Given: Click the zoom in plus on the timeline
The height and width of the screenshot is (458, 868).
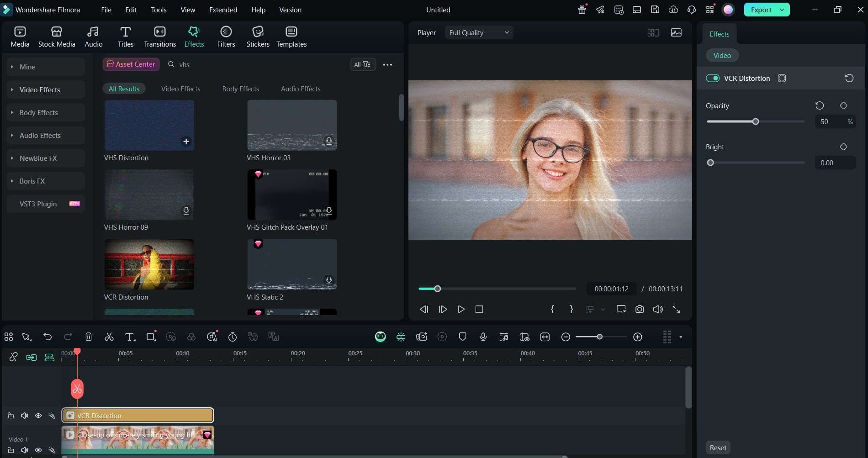Looking at the screenshot, I should (x=638, y=337).
